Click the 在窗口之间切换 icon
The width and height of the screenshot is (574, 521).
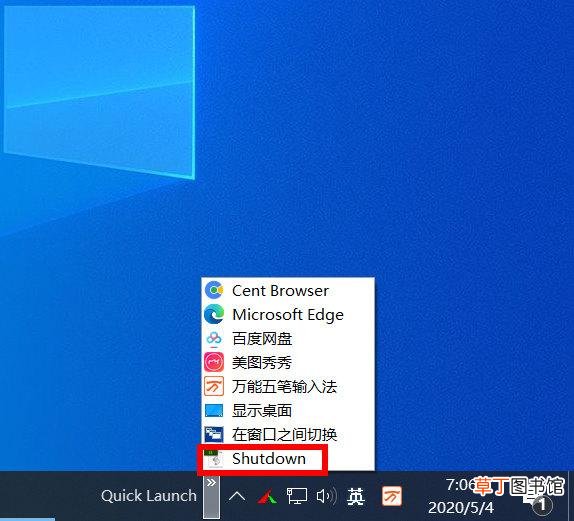(x=214, y=435)
